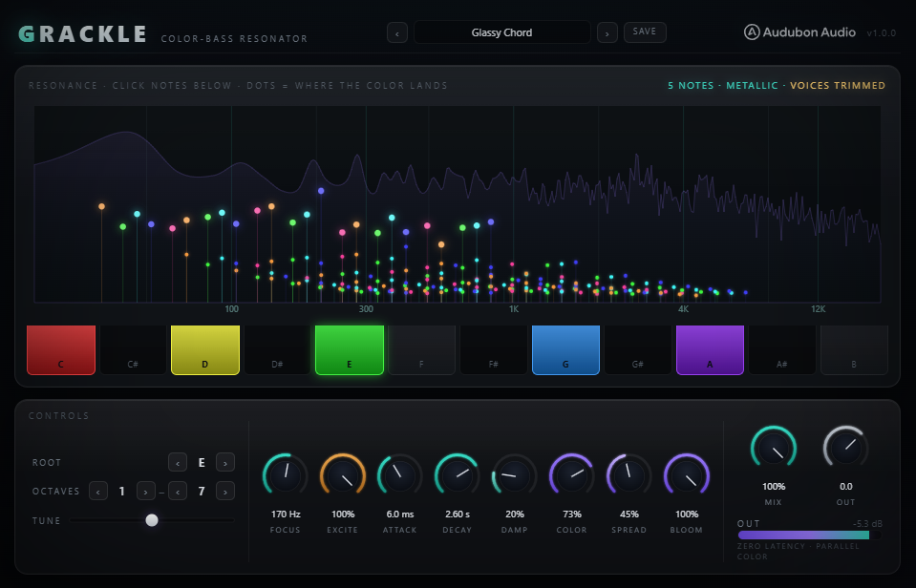Click the 2.60 s decay value
This screenshot has width=916, height=588.
pos(458,514)
